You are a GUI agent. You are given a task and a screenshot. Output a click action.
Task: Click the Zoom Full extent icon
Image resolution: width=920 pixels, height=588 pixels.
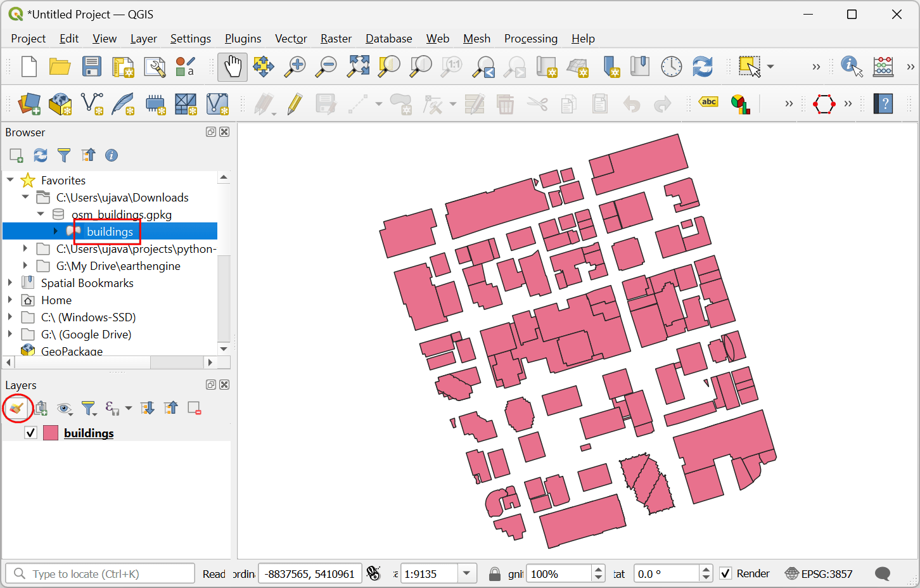coord(358,67)
